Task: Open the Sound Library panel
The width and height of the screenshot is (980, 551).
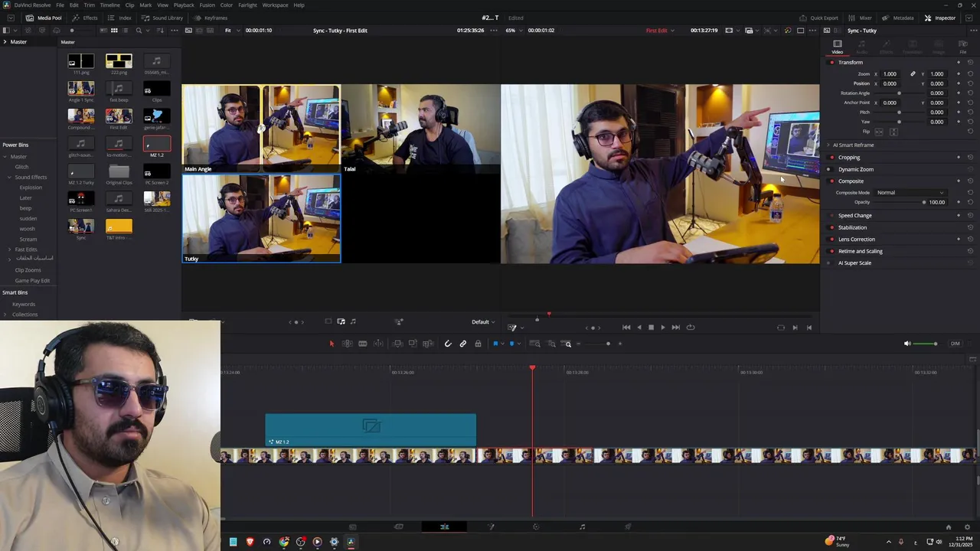Action: (x=162, y=18)
